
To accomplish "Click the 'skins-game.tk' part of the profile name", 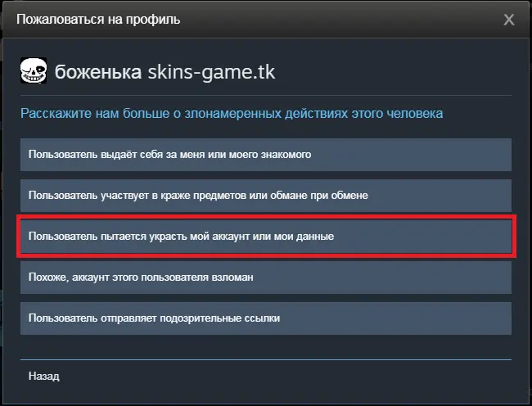I will click(211, 72).
